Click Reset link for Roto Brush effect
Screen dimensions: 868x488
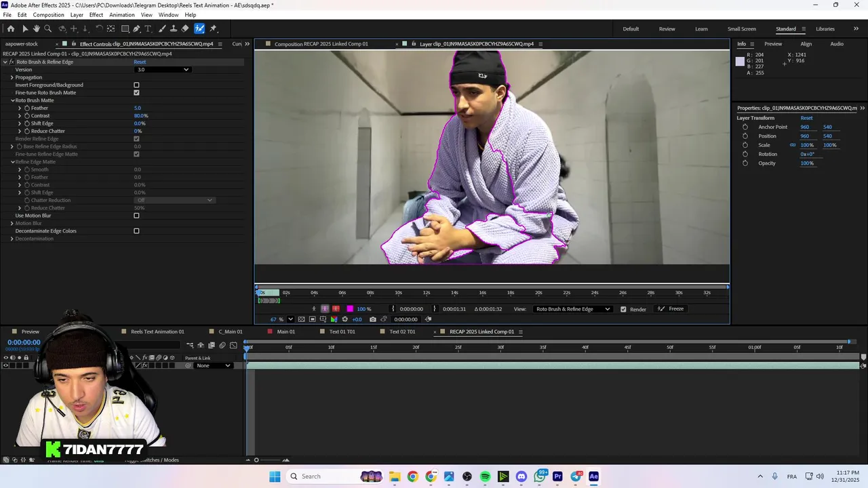click(140, 62)
